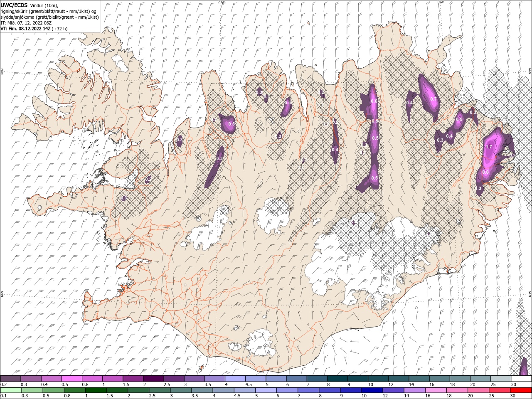Select the darkest purple snow swatch between 2 and 2.5
The image size is (532, 399).
point(153,379)
